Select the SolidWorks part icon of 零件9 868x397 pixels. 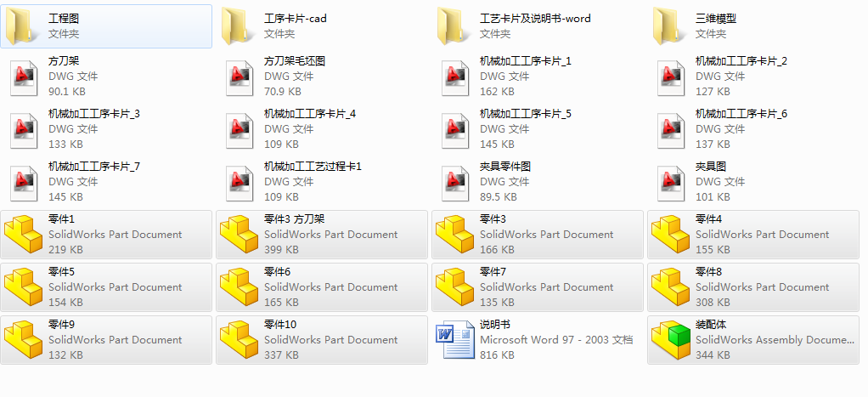(23, 340)
